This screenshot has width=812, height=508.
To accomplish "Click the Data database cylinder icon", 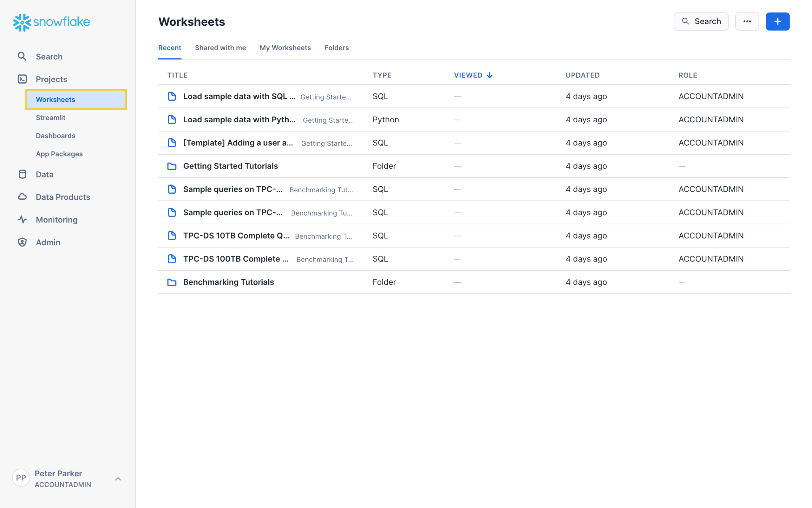I will coord(22,174).
